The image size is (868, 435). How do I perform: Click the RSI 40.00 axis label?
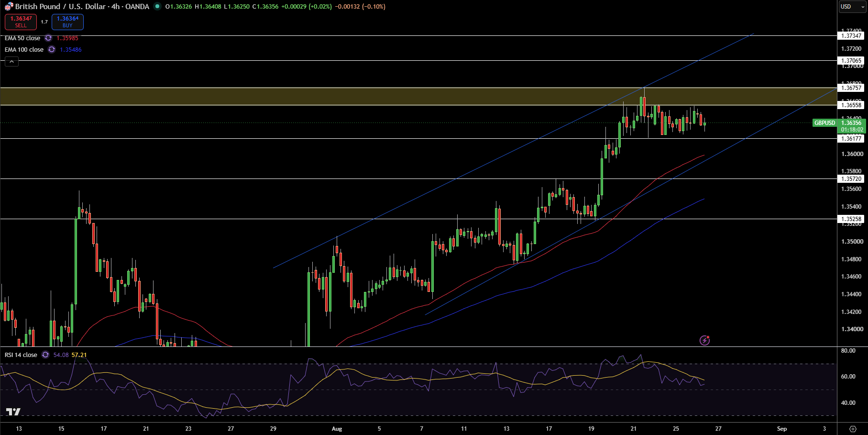848,403
